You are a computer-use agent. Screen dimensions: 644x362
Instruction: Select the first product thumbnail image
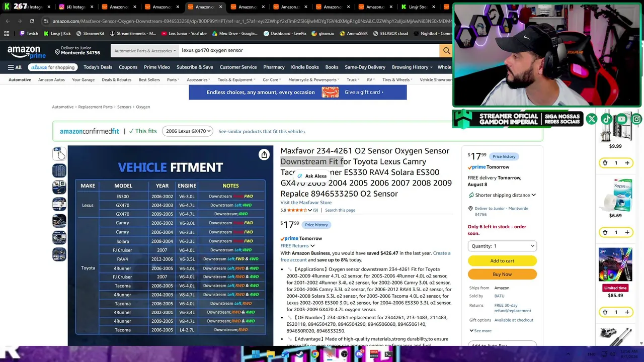pyautogui.click(x=59, y=153)
